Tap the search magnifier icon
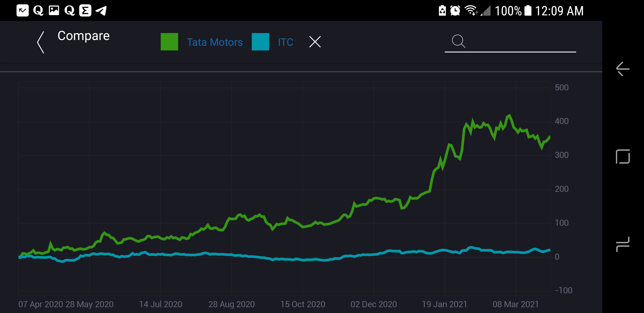The width and height of the screenshot is (644, 313). point(458,41)
